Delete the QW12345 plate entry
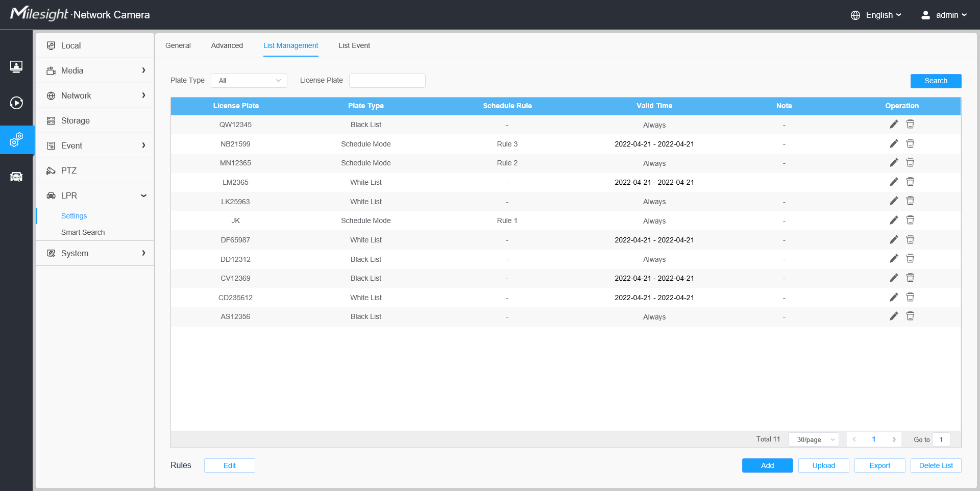Image resolution: width=980 pixels, height=491 pixels. pyautogui.click(x=910, y=125)
